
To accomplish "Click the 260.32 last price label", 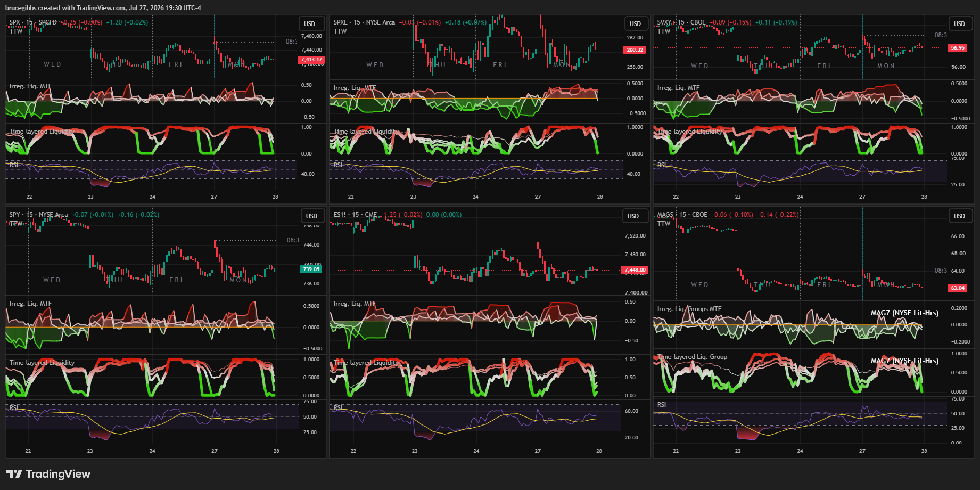I will 635,50.
